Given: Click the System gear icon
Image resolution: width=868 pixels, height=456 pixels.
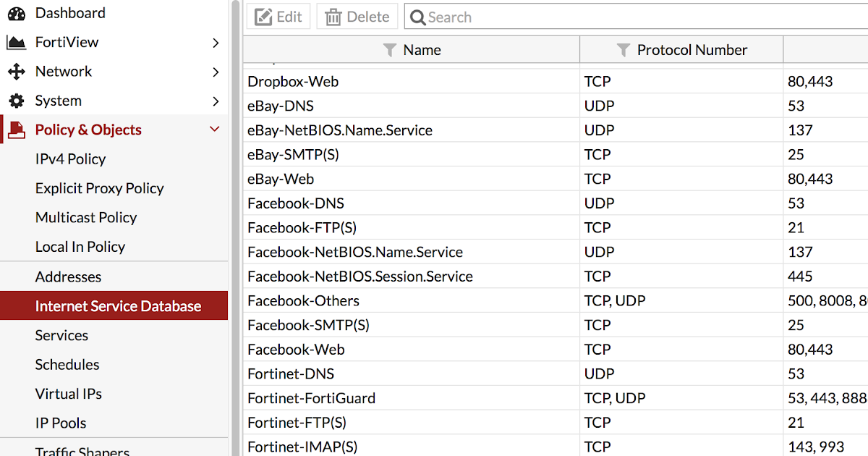Looking at the screenshot, I should click(x=16, y=101).
